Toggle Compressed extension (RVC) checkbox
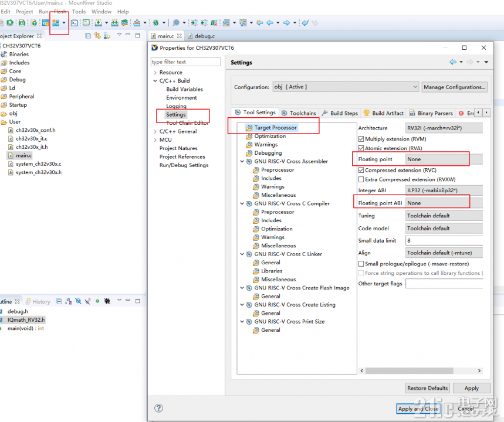Viewport: 504px width, 422px height. [361, 170]
